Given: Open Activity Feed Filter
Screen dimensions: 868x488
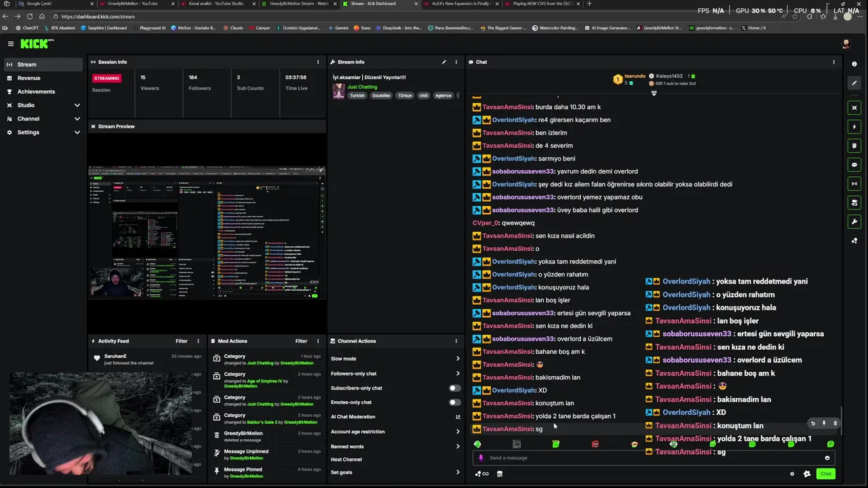Looking at the screenshot, I should point(182,341).
